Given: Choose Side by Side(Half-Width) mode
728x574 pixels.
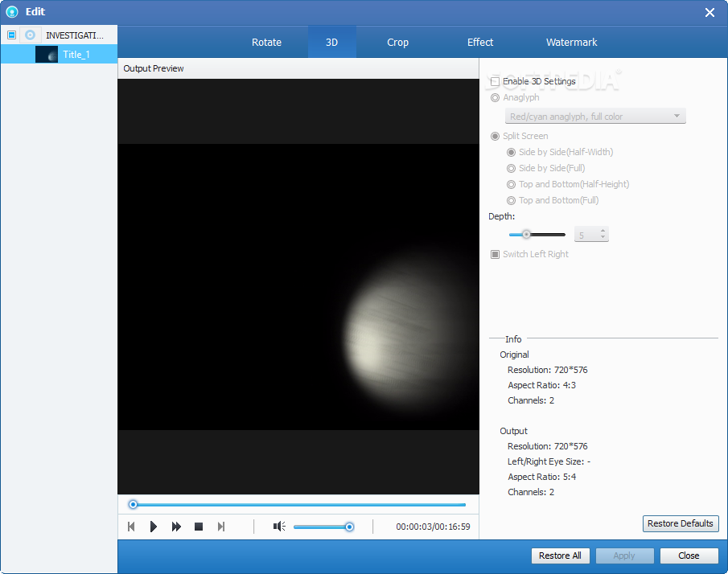Looking at the screenshot, I should (511, 152).
